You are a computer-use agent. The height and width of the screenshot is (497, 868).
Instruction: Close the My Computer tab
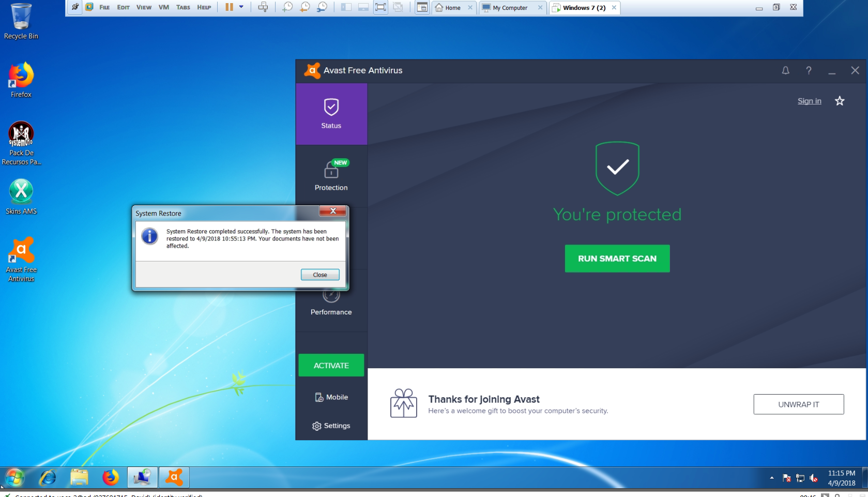coord(540,8)
